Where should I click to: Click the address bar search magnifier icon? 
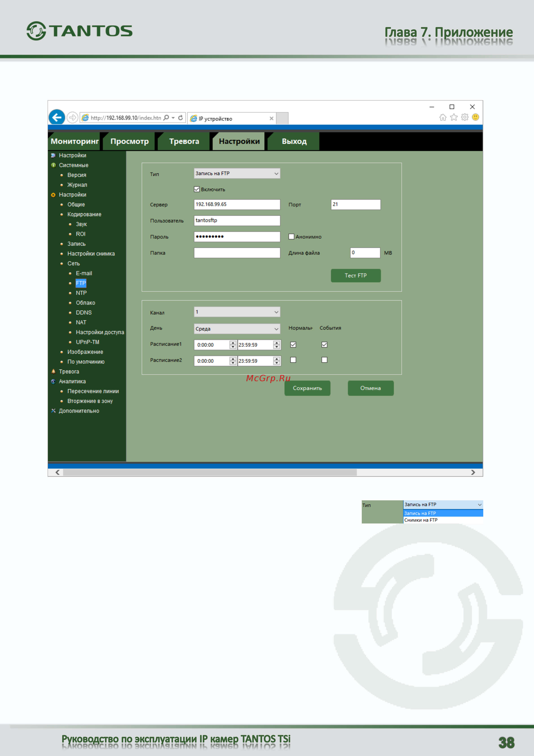click(x=166, y=118)
